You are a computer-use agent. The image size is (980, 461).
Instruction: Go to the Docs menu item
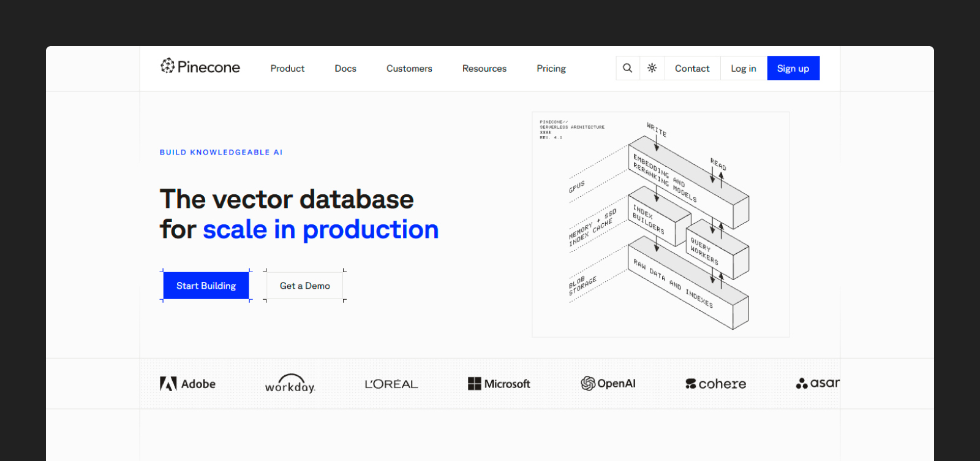[x=345, y=69]
